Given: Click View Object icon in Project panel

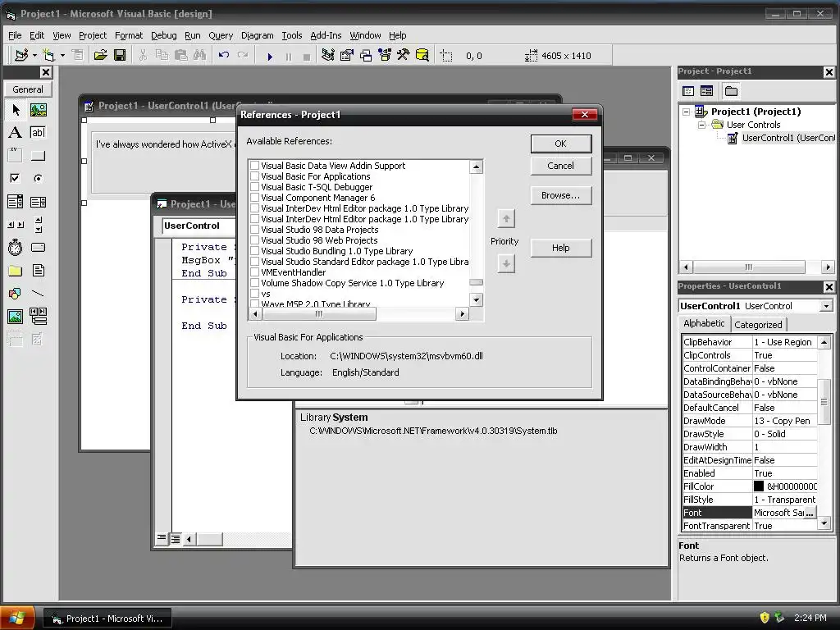Looking at the screenshot, I should click(x=706, y=91).
